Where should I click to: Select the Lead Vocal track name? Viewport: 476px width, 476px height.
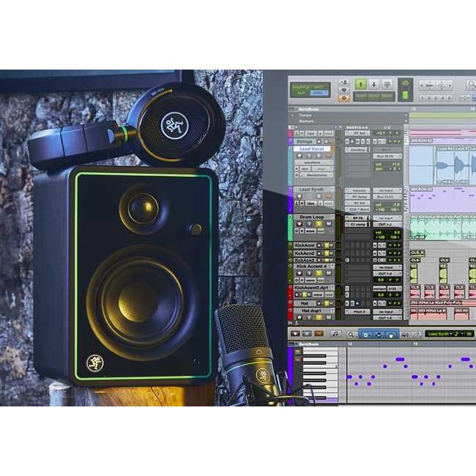coord(311,149)
